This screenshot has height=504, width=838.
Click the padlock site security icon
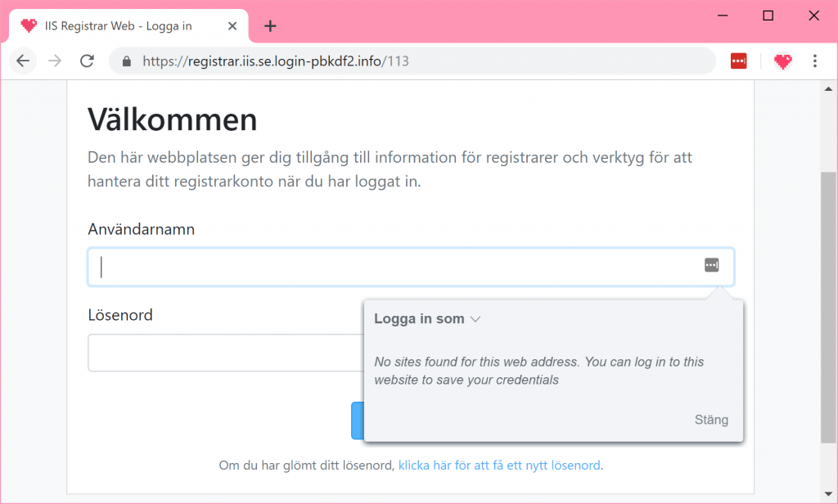click(127, 61)
